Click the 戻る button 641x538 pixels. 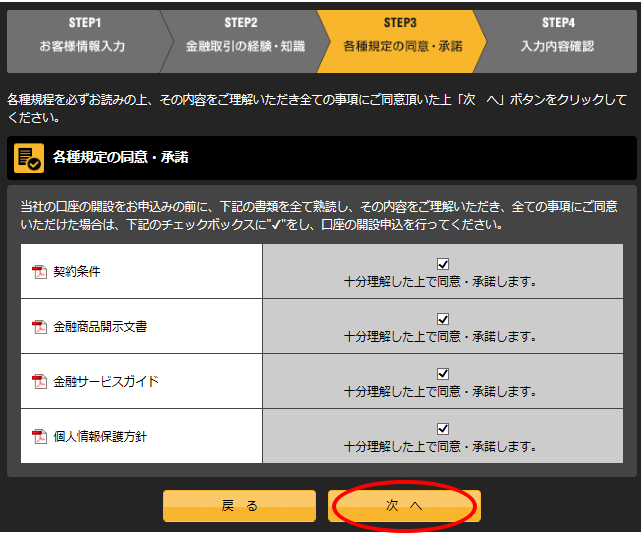click(x=239, y=506)
